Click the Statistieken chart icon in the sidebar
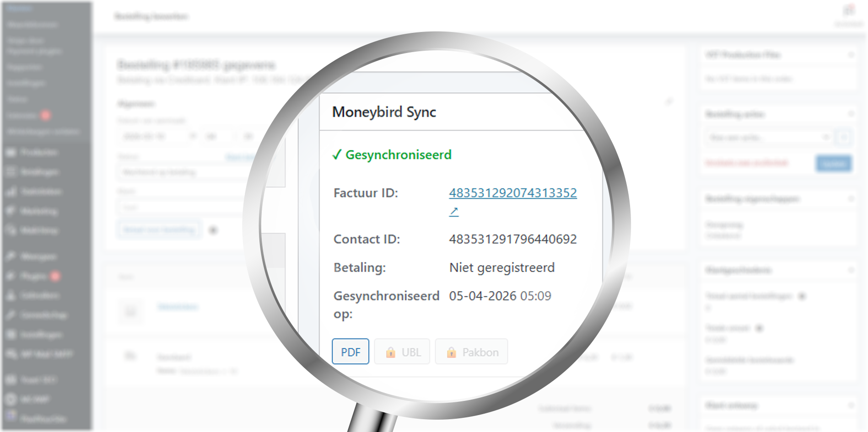Screen dimensions: 868x432 pyautogui.click(x=11, y=192)
